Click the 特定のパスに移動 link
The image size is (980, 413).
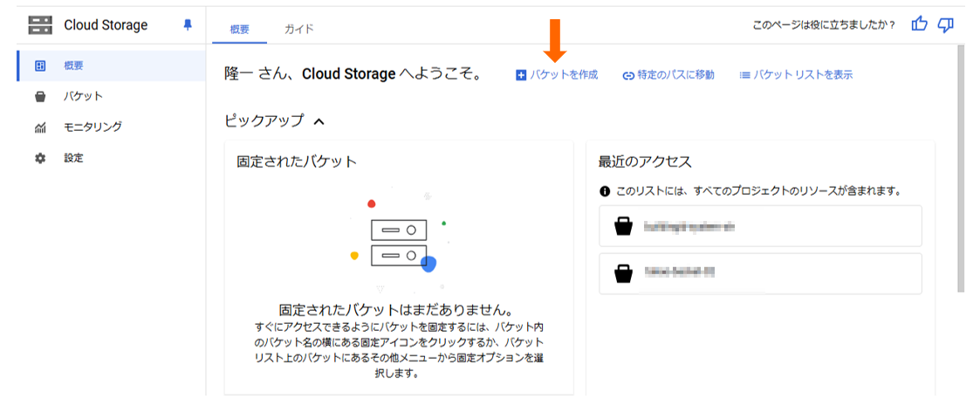click(668, 75)
